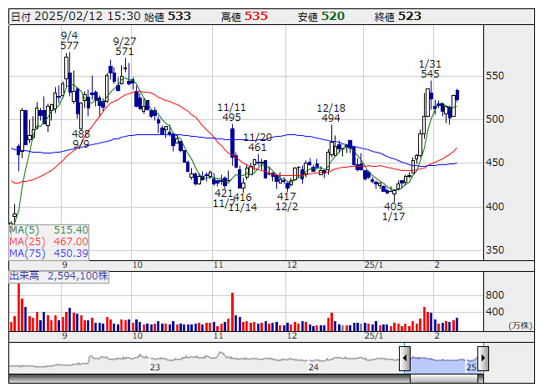Click the blue selected range in navigator

(x=444, y=365)
